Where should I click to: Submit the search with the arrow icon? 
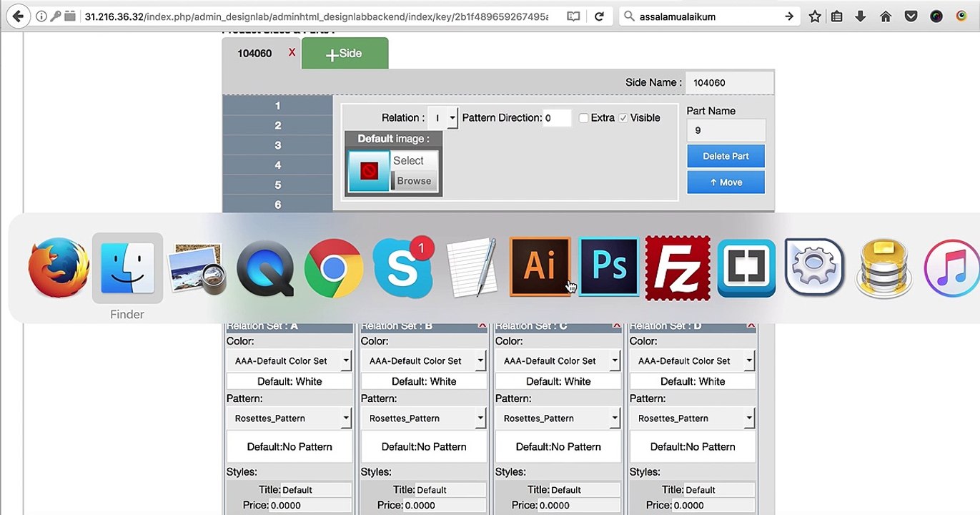pos(789,16)
